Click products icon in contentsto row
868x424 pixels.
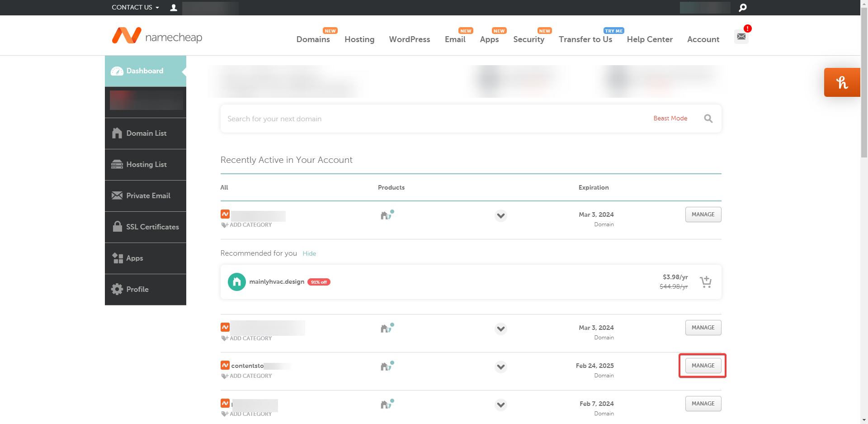[x=387, y=366]
